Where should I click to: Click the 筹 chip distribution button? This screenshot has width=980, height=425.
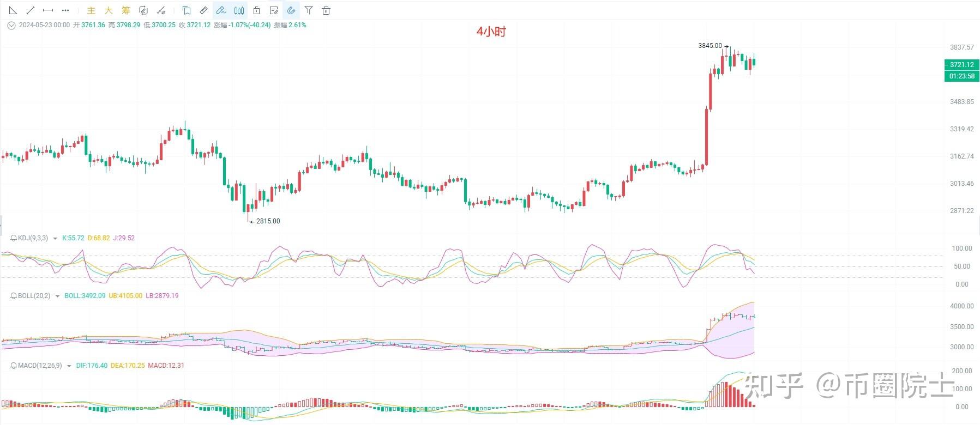tap(126, 10)
